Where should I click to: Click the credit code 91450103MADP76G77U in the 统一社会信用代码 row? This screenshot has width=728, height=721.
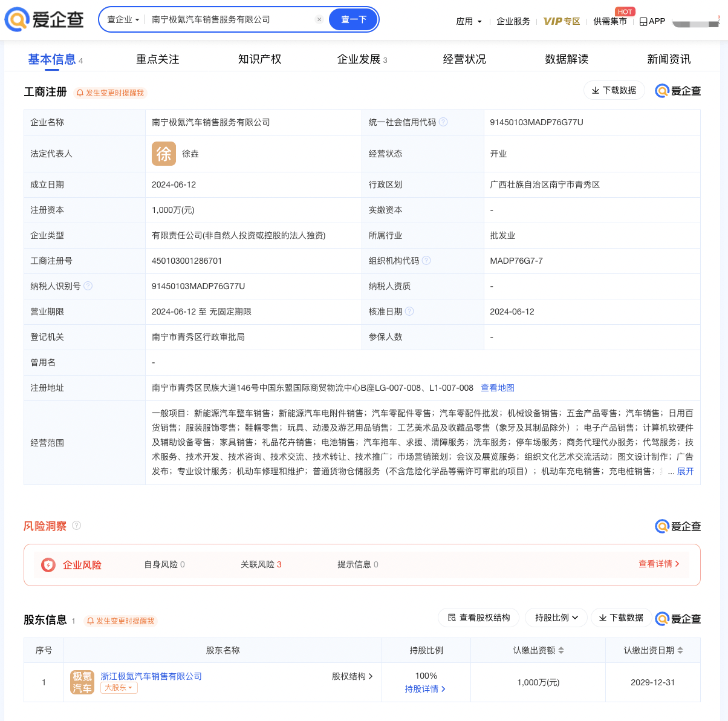(537, 122)
